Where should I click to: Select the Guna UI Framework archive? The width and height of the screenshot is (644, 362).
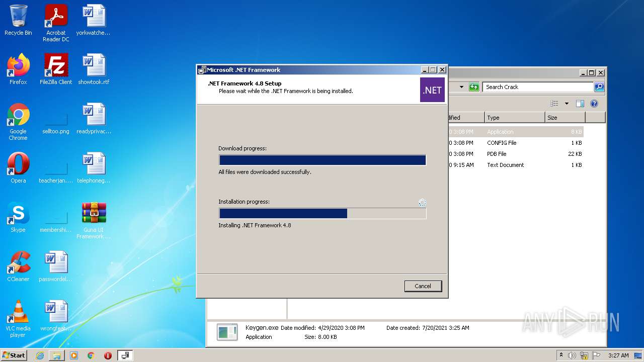[x=94, y=220]
